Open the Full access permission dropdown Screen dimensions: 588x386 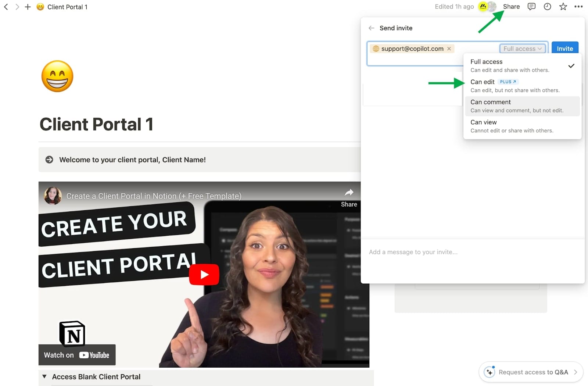coord(522,49)
